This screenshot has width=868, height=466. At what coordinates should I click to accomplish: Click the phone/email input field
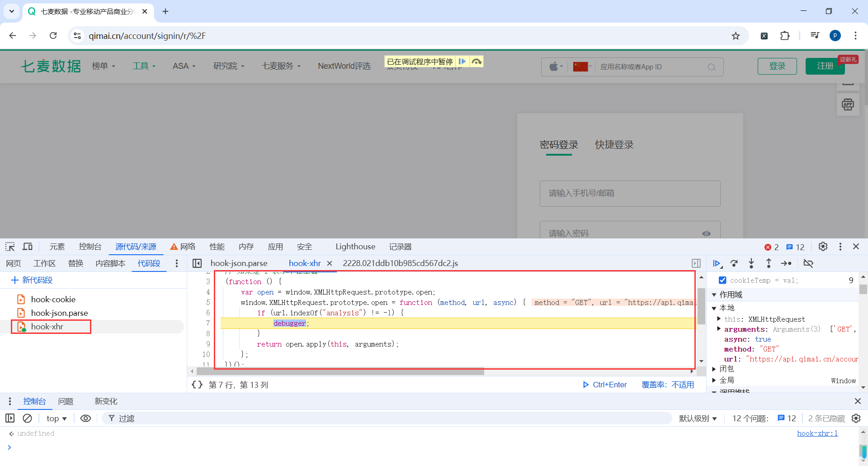pos(630,194)
